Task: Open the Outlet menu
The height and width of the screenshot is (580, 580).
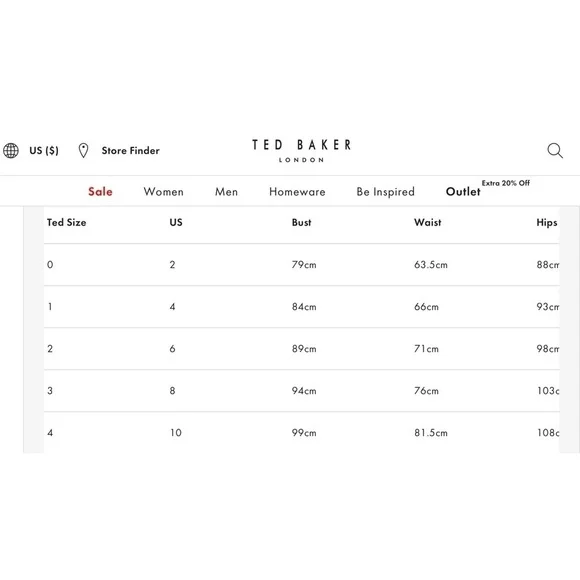Action: pos(463,192)
